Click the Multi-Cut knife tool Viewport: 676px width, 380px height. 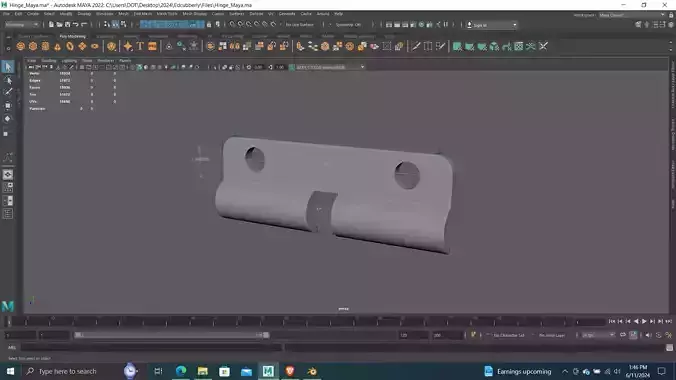(415, 46)
